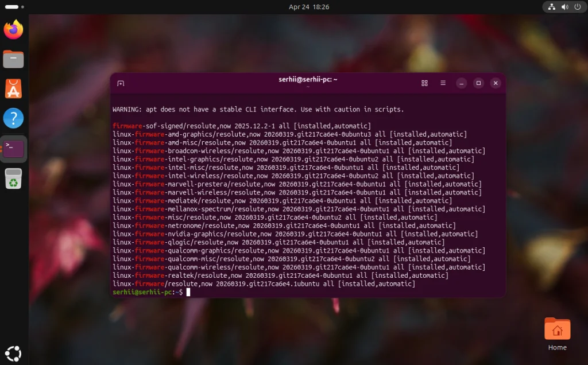Click the serhii@serhii-pc prompt
588x365 pixels.
148,292
